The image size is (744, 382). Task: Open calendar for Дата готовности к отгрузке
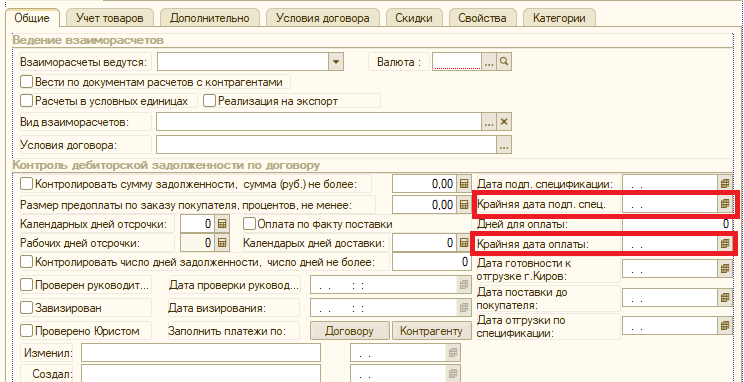[x=724, y=269]
